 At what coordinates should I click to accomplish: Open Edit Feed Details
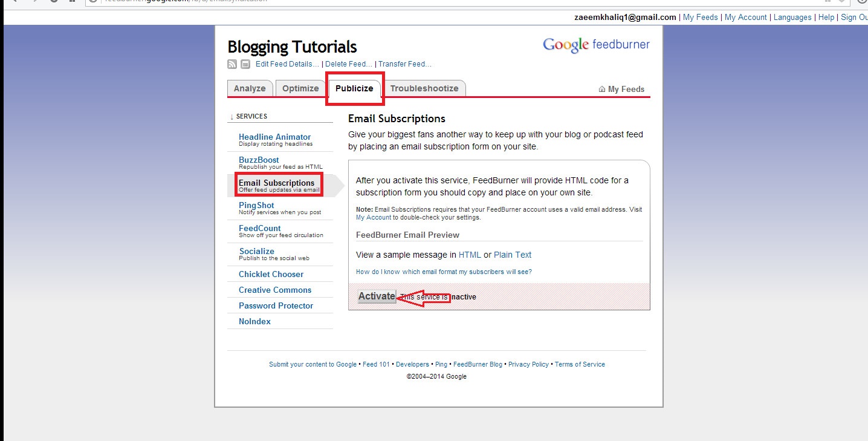click(287, 64)
